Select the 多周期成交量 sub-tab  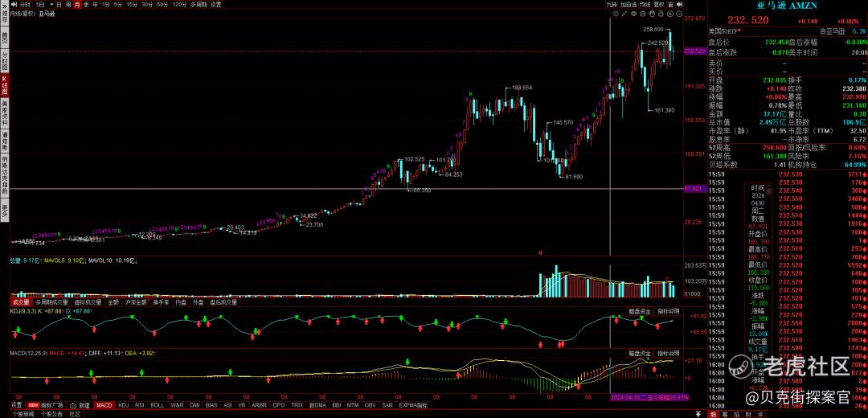[x=51, y=302]
